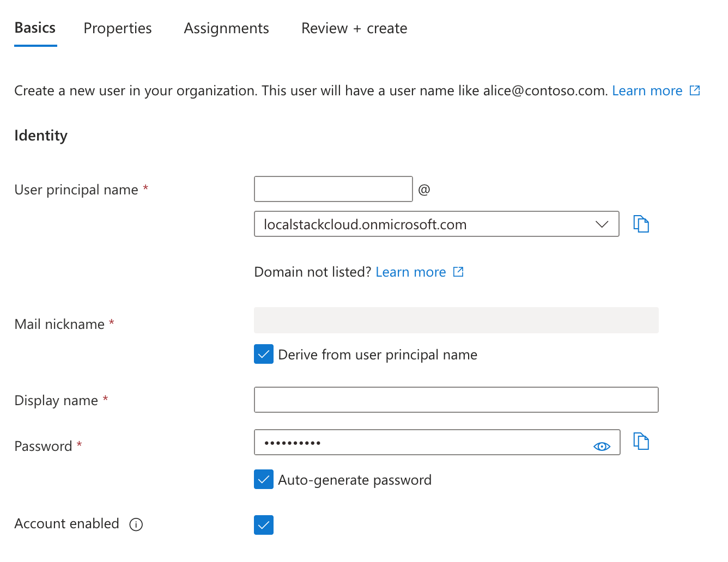Click the Password label text
728x562 pixels.
pyautogui.click(x=43, y=446)
